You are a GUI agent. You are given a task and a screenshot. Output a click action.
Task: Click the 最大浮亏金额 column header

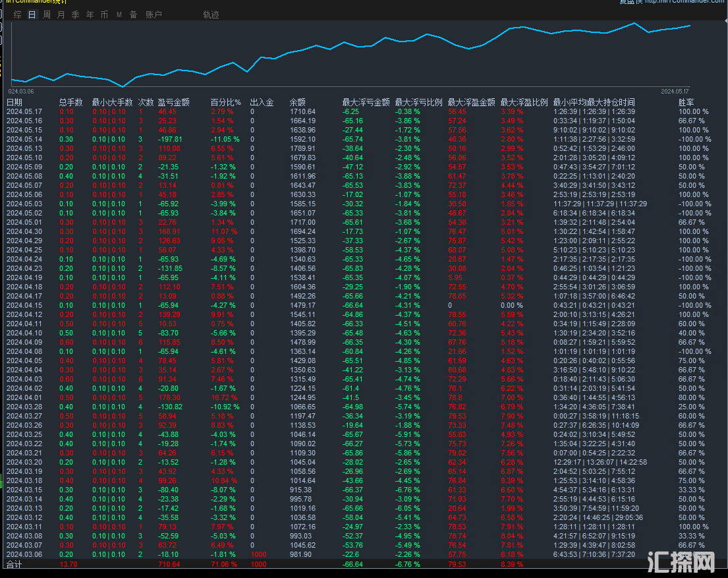click(x=366, y=102)
